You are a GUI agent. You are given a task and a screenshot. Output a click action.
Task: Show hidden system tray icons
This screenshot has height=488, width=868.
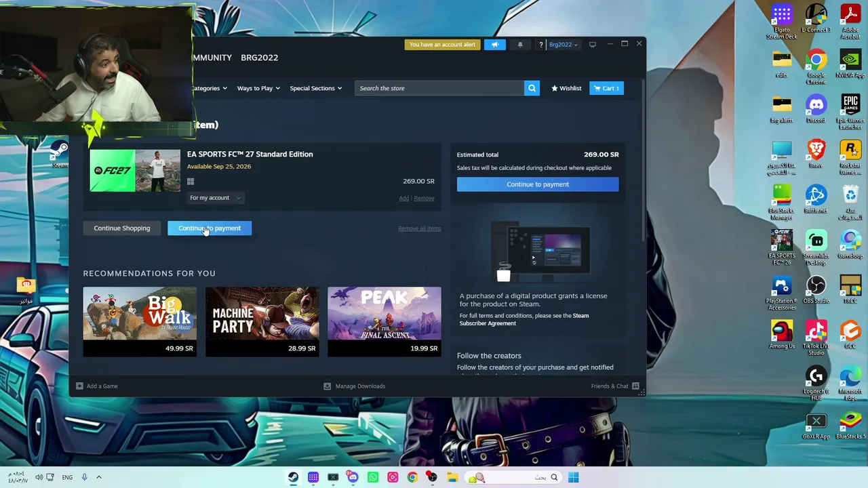coord(98,477)
